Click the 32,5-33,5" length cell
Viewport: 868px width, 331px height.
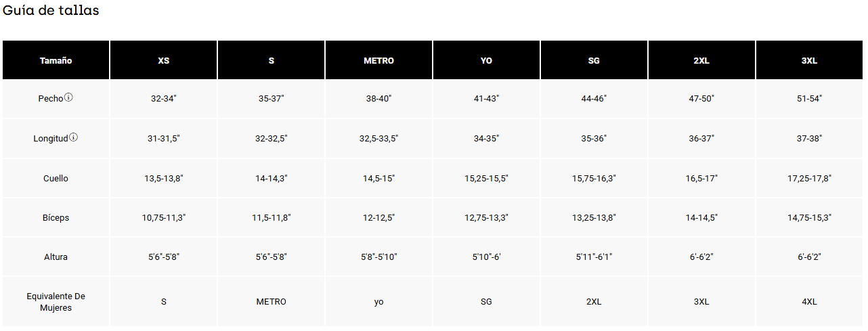pyautogui.click(x=378, y=139)
